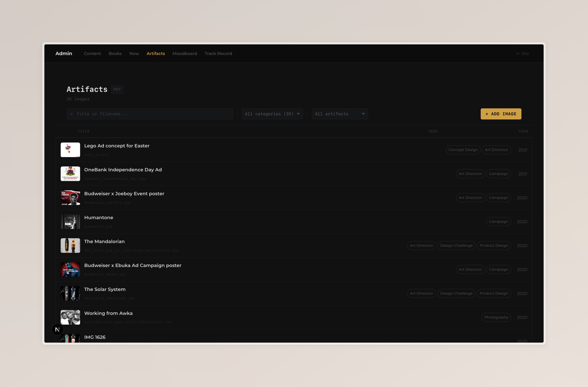The image size is (588, 387).
Task: Click the Photography tag pill
Action: click(x=496, y=317)
